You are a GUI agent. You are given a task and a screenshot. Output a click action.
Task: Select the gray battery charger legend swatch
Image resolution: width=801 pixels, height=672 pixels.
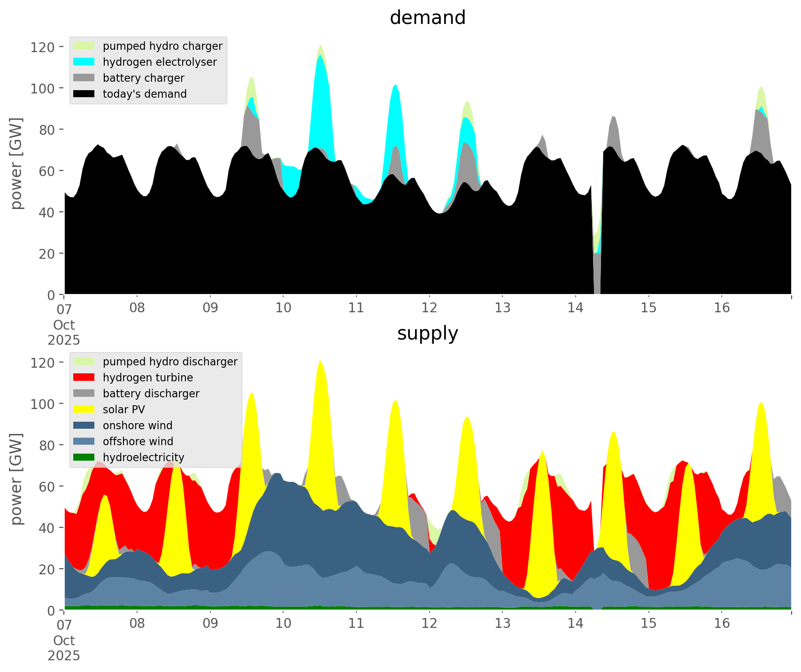(x=84, y=78)
